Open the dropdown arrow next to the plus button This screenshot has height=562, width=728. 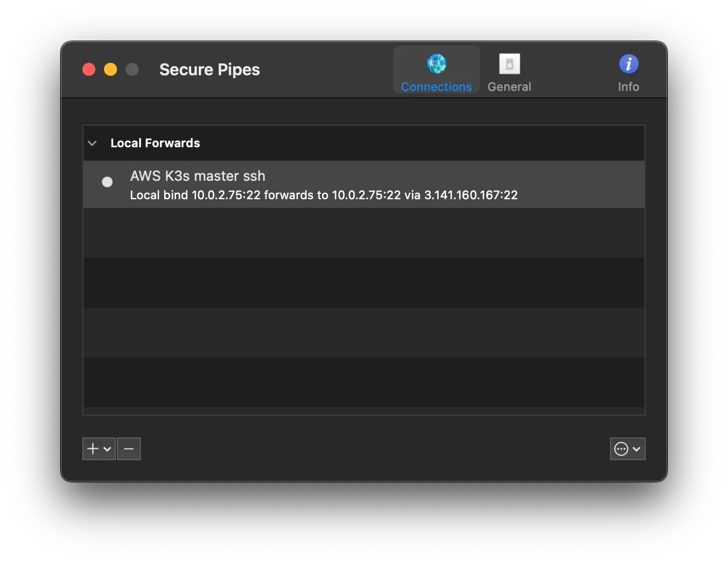[107, 448]
